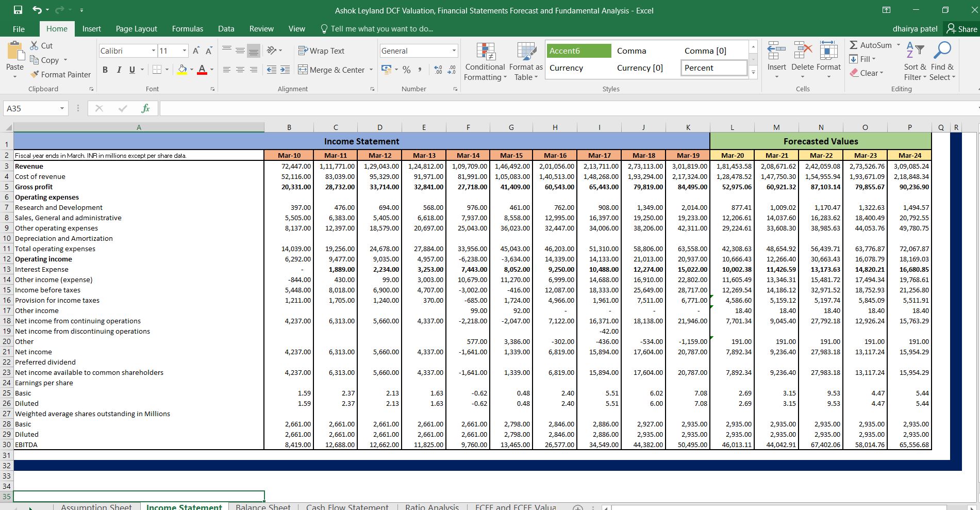Apply the Percent cell style
Image resolution: width=980 pixels, height=510 pixels.
click(714, 68)
